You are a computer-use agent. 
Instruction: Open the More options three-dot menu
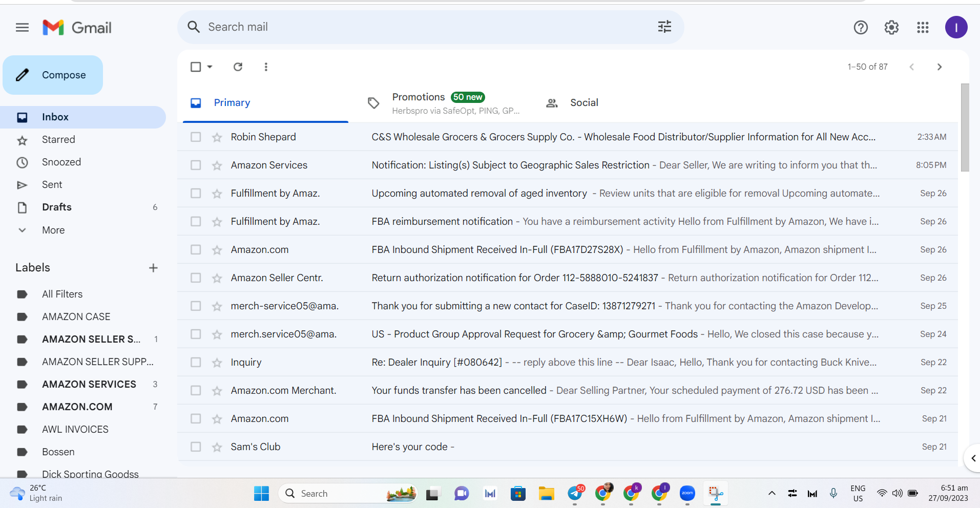[x=266, y=67]
